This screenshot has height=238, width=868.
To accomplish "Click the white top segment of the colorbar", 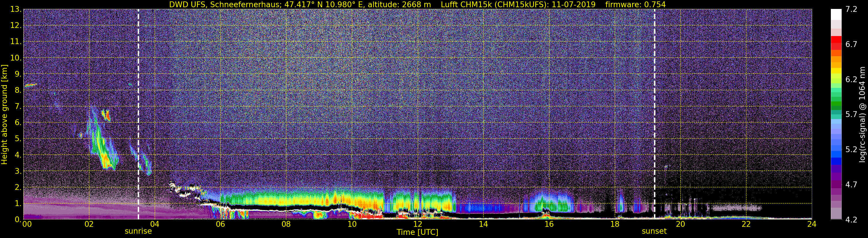I will (x=836, y=14).
